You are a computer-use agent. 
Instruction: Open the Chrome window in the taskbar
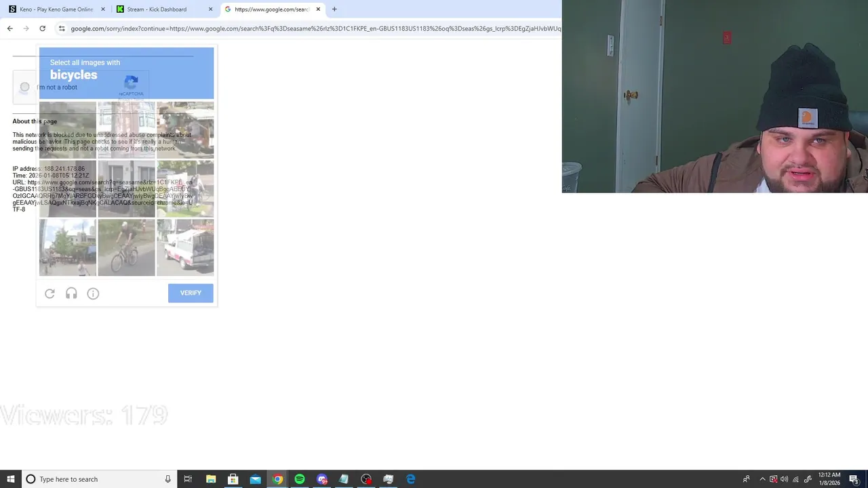[x=277, y=479]
